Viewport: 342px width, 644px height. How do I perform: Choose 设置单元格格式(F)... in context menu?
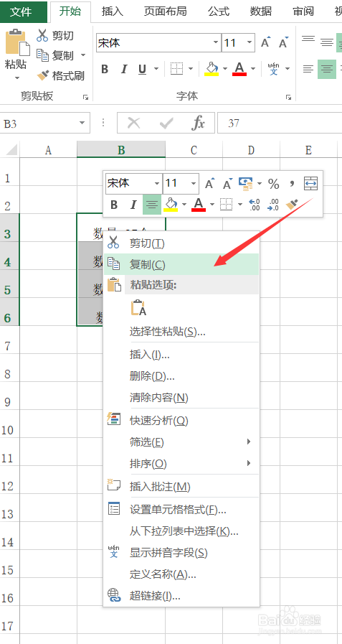click(181, 510)
